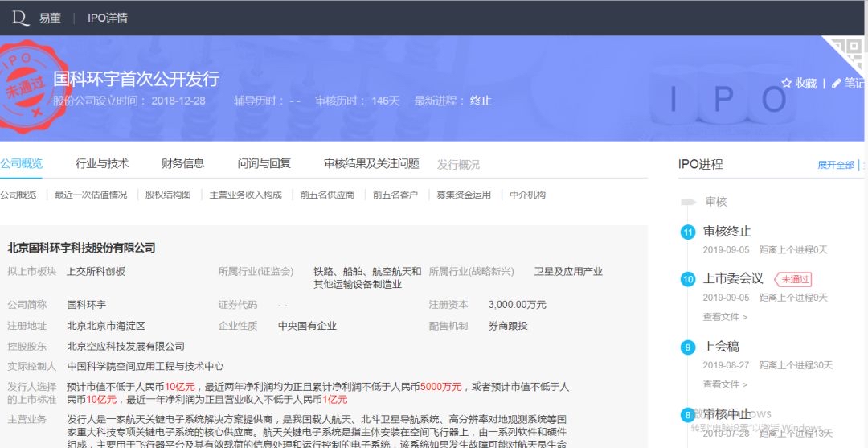Viewport: 868px width, 448px height.
Task: Jump to 前五名客户 section
Action: point(395,195)
